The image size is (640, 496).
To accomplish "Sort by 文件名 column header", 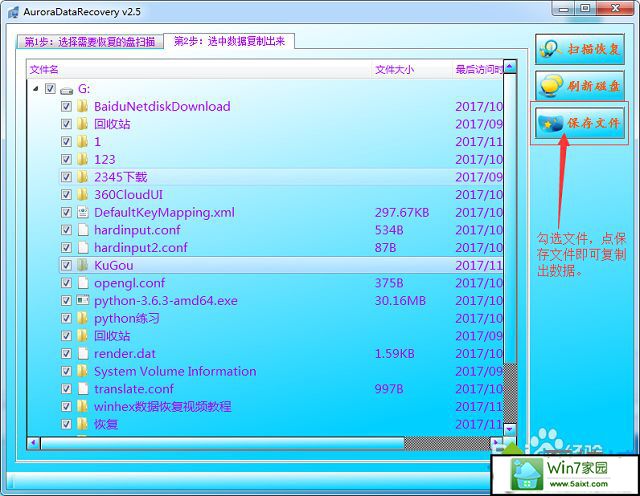I will [199, 69].
